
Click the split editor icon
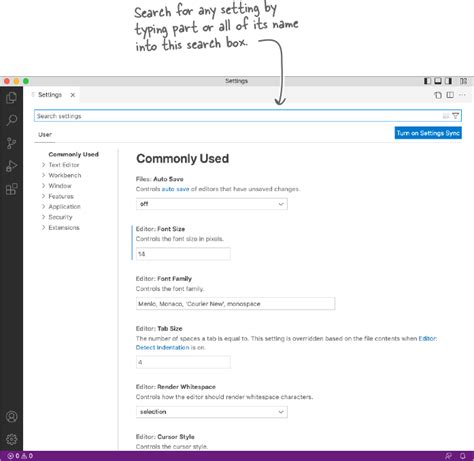coord(450,95)
